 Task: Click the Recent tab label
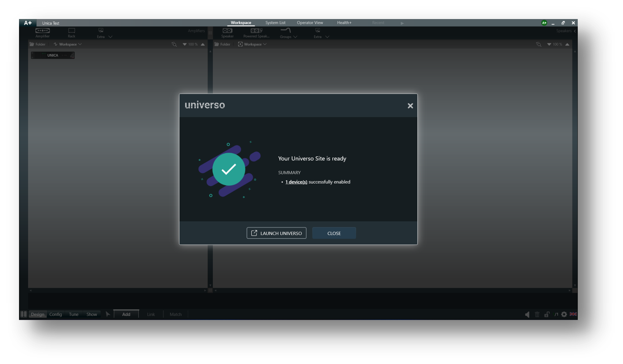click(378, 23)
